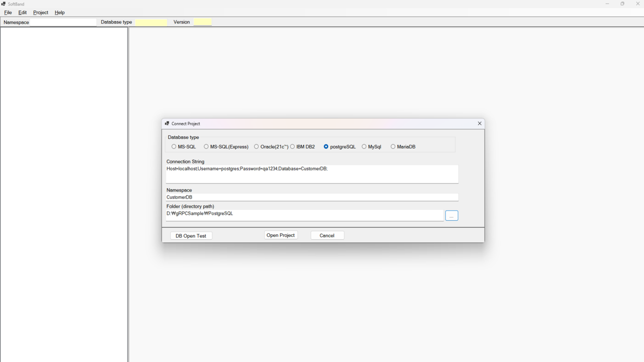The width and height of the screenshot is (644, 362).
Task: Click into the Connection String text box
Action: (312, 174)
